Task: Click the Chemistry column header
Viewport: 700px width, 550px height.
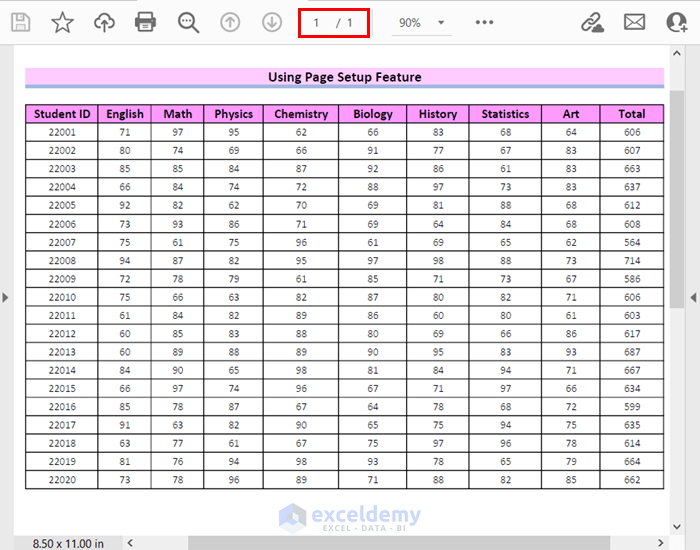Action: point(301,114)
